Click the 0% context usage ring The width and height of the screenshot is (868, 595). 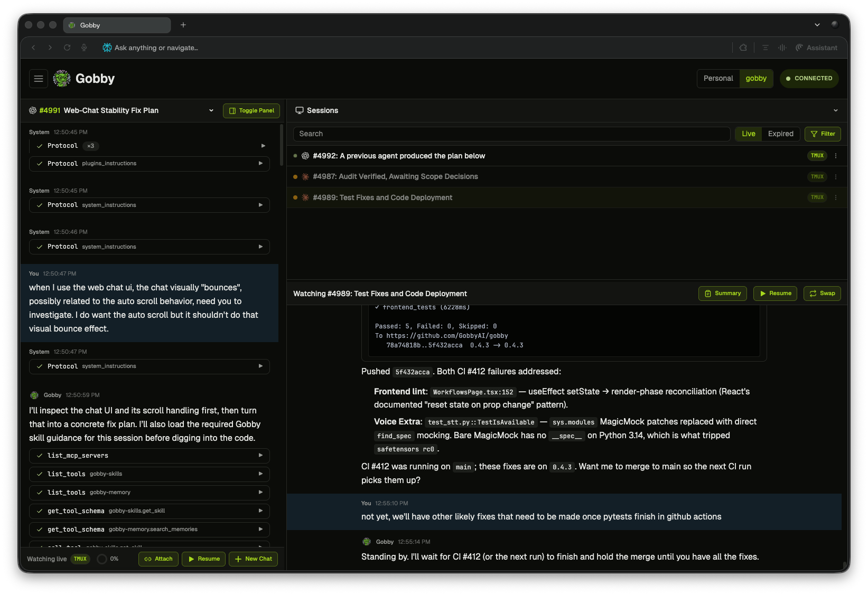coord(102,559)
